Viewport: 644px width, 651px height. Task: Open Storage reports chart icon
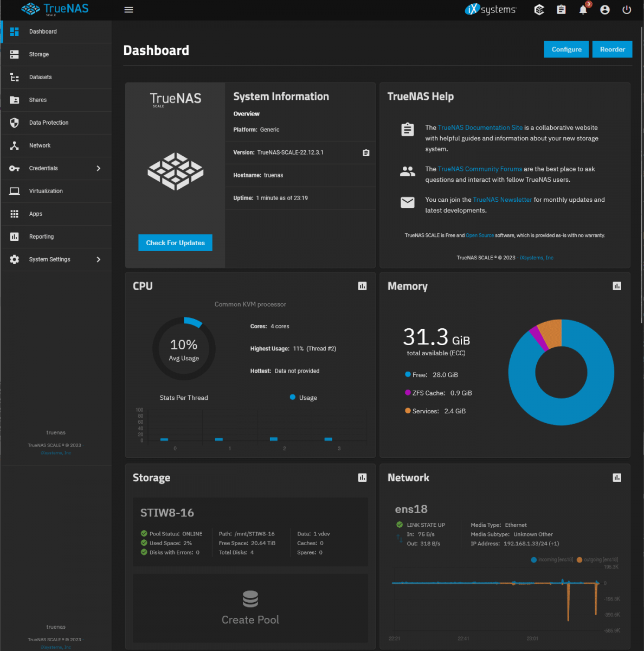tap(363, 477)
